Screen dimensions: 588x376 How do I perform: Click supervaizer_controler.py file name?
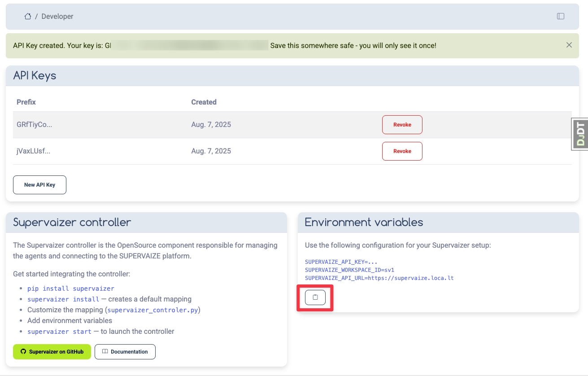coord(153,310)
